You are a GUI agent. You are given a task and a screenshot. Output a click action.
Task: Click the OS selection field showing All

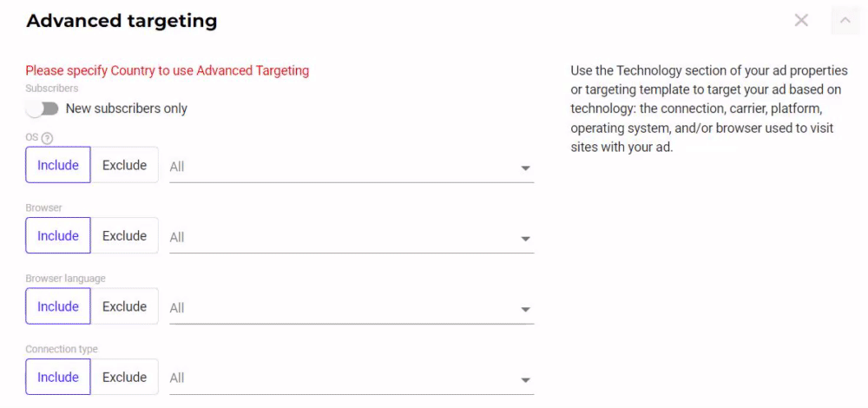[x=352, y=167]
